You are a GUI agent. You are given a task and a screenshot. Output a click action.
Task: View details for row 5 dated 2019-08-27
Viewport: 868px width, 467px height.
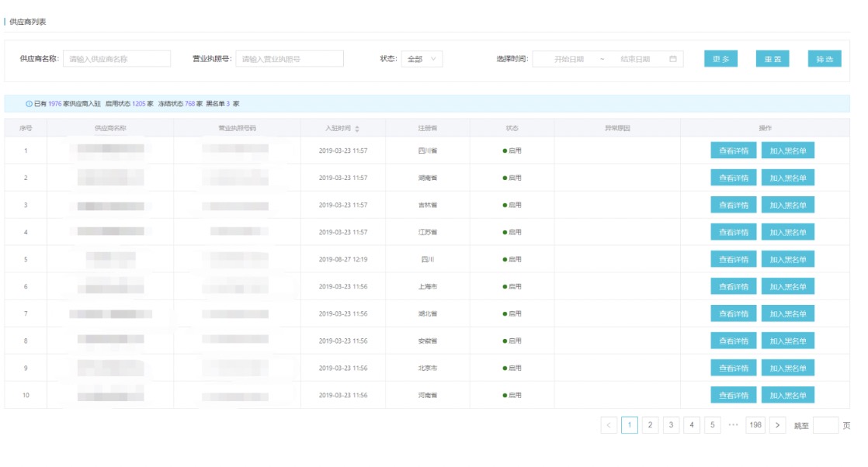[734, 259]
